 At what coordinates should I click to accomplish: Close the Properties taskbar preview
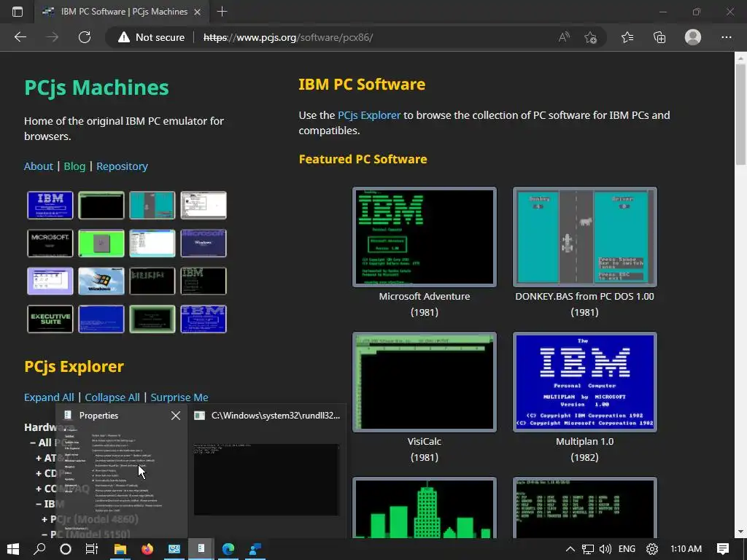click(x=176, y=416)
